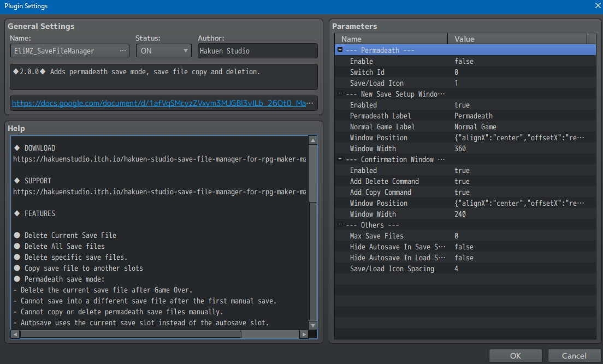Click the 'Permadeath' value of Permadeath Label

[474, 116]
